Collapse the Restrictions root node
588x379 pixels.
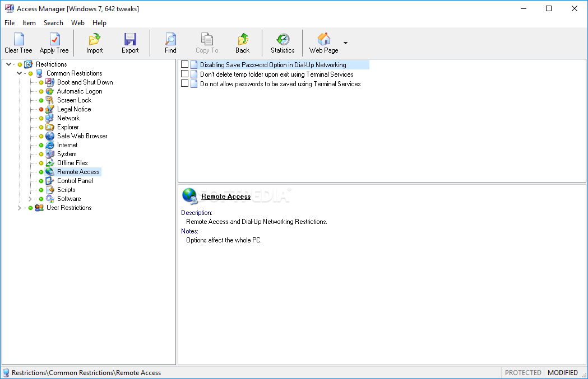[x=8, y=64]
